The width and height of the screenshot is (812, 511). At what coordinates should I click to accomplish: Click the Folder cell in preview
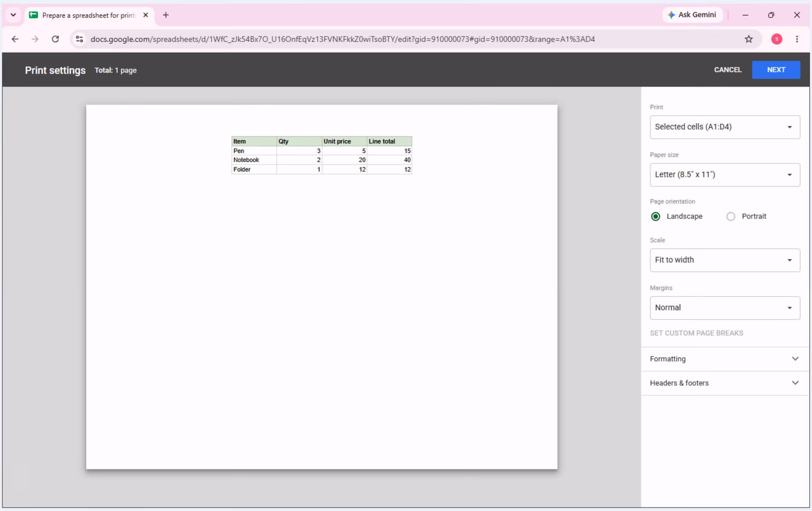coord(254,169)
